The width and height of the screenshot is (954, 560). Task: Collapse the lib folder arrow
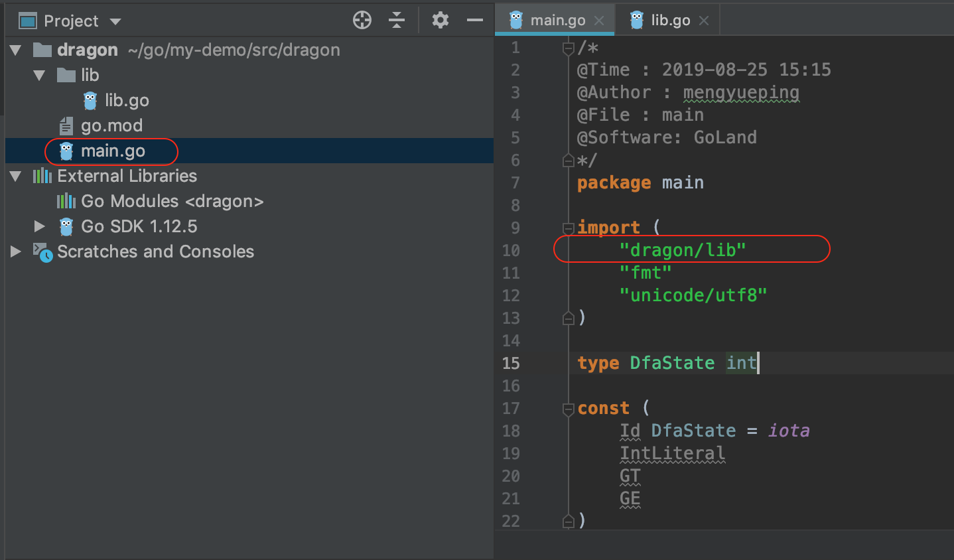pyautogui.click(x=39, y=75)
